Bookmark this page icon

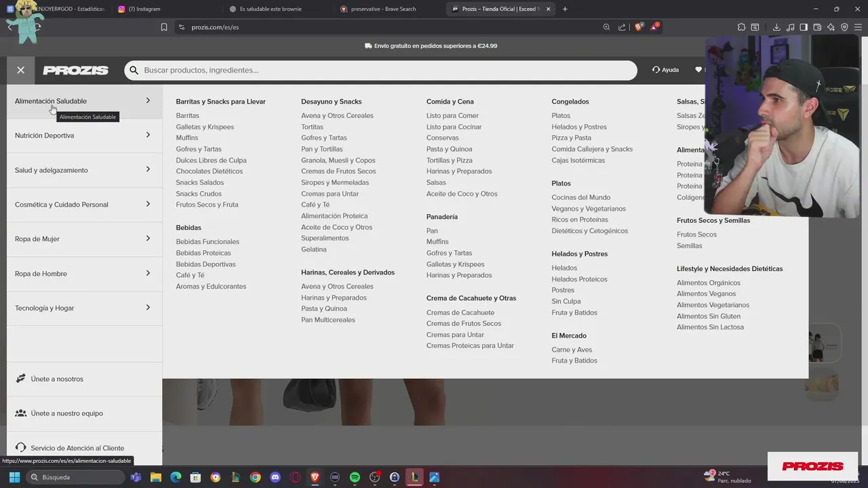164,27
